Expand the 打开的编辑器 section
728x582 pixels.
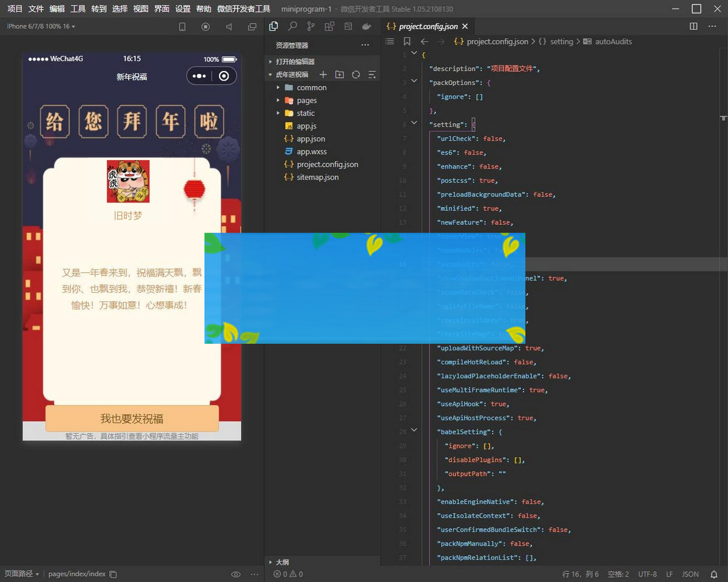(295, 62)
